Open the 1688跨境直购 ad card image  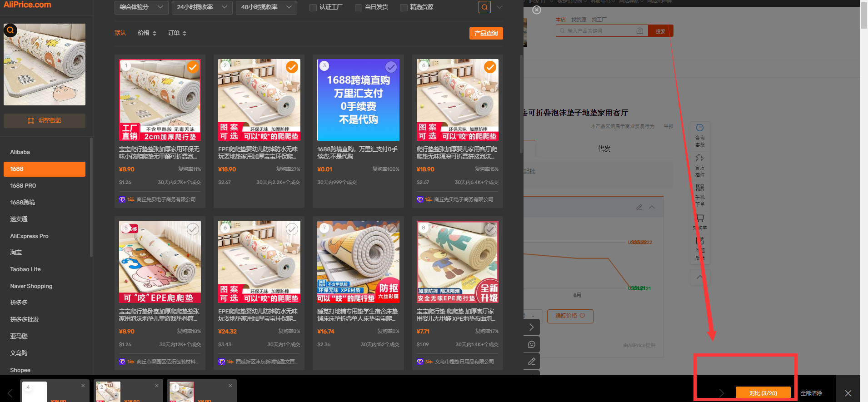point(358,100)
